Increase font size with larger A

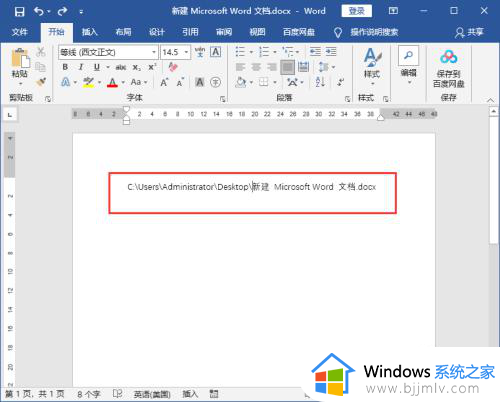[x=164, y=82]
